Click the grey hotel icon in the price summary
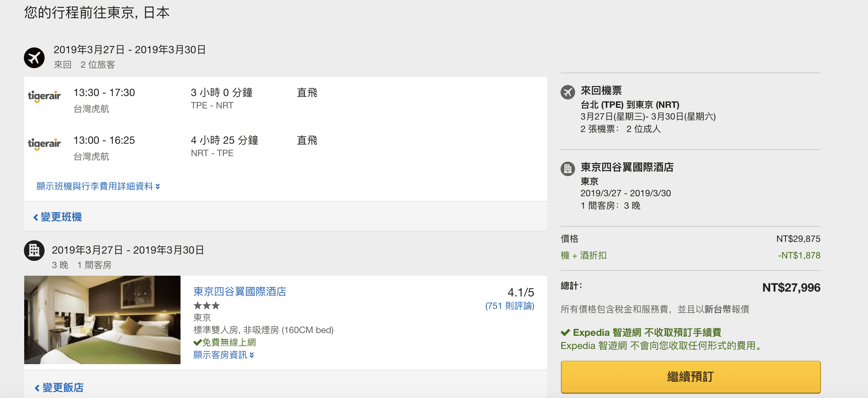This screenshot has height=398, width=868. 568,169
